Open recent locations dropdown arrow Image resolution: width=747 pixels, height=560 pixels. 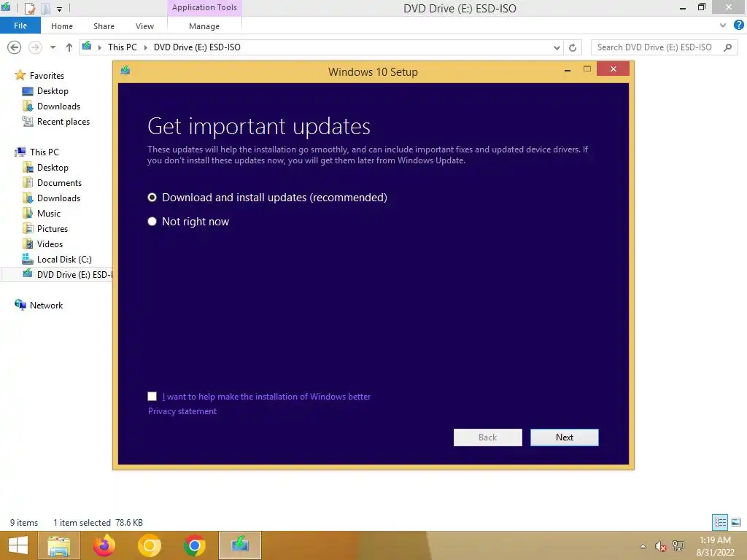click(53, 47)
